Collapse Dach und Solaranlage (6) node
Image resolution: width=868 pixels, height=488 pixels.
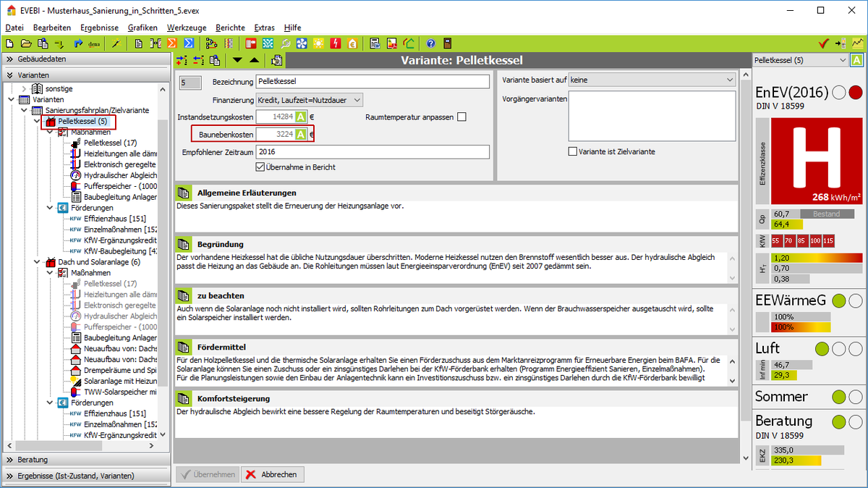coord(38,262)
